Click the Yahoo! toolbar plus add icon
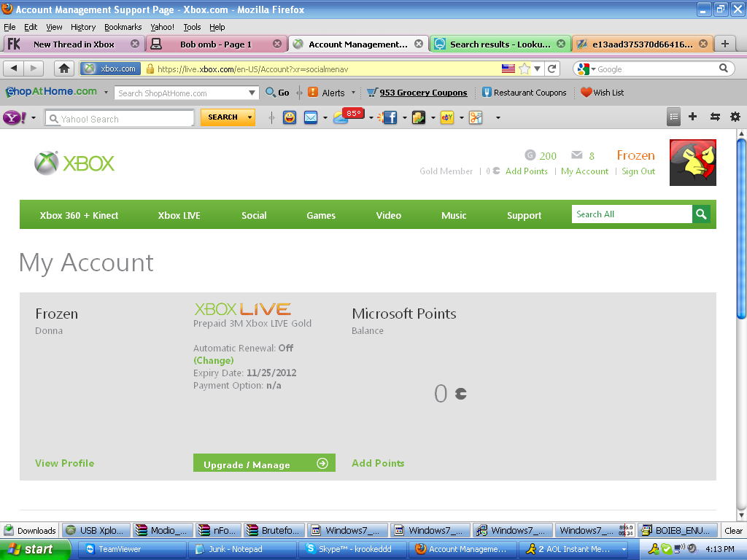This screenshot has height=560, width=747. pyautogui.click(x=693, y=117)
